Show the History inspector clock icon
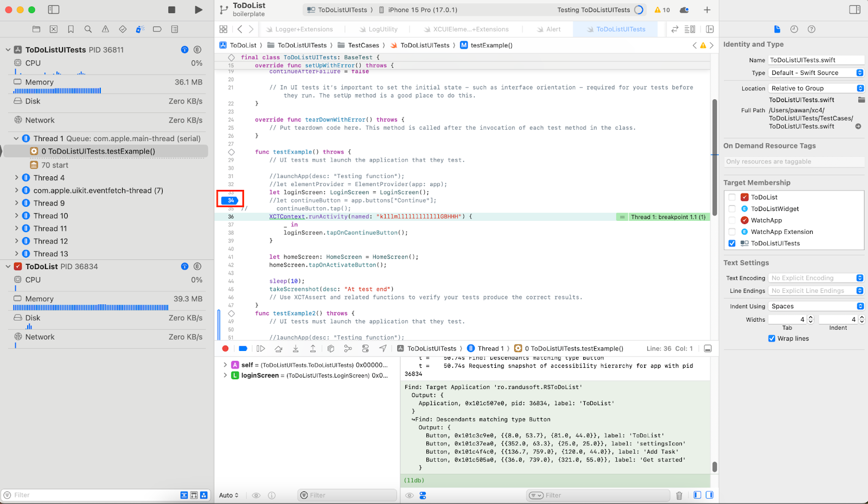 tap(794, 29)
